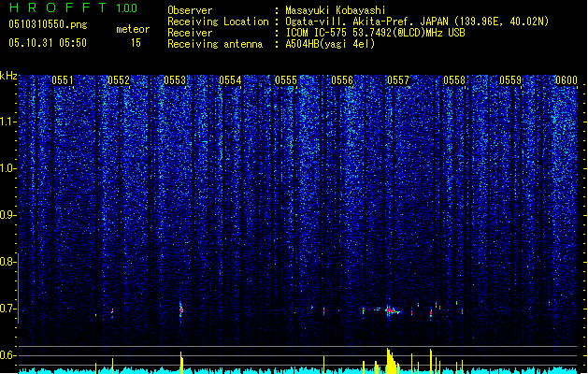Select the ICOM IC-575 receiver description
The image size is (588, 374).
point(376,33)
